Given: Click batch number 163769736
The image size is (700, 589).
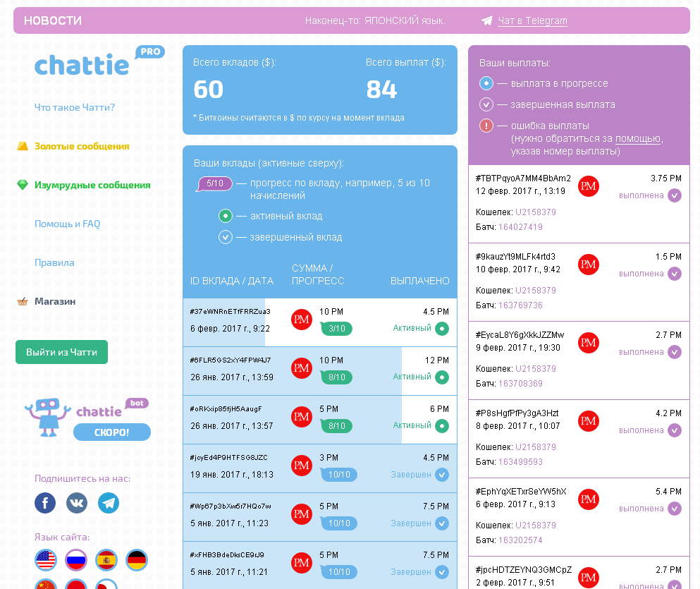Looking at the screenshot, I should coord(520,305).
